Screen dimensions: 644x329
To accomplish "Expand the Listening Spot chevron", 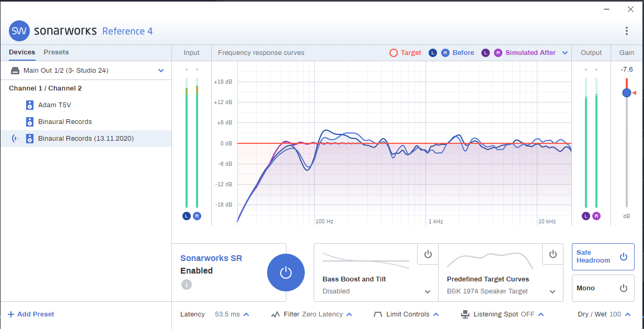I will [541, 314].
